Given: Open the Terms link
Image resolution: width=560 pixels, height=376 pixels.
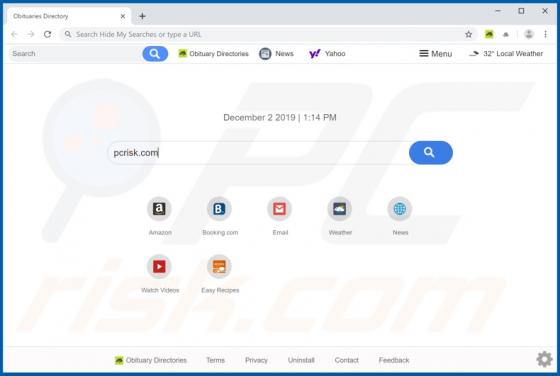Looking at the screenshot, I should tap(215, 360).
